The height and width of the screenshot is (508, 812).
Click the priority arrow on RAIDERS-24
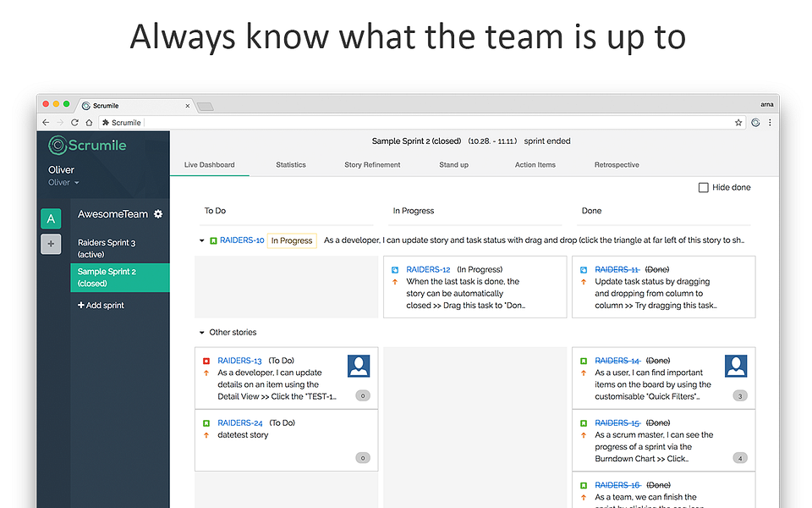(206, 435)
